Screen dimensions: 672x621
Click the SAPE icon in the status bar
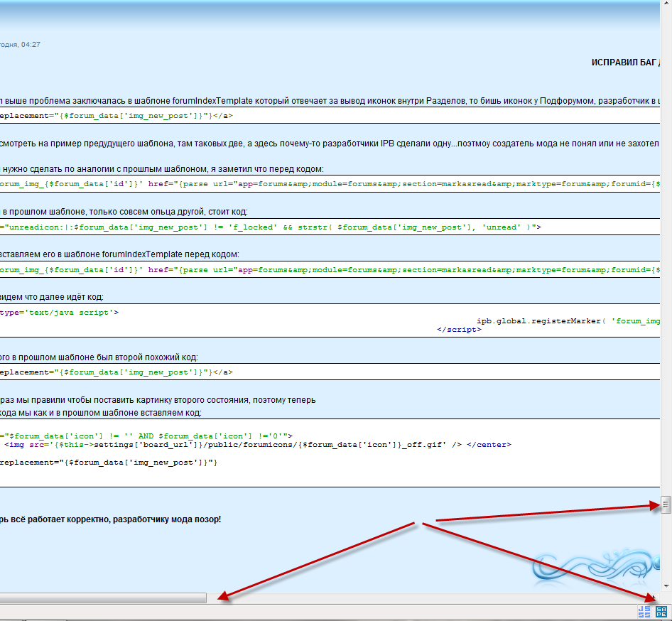click(661, 612)
